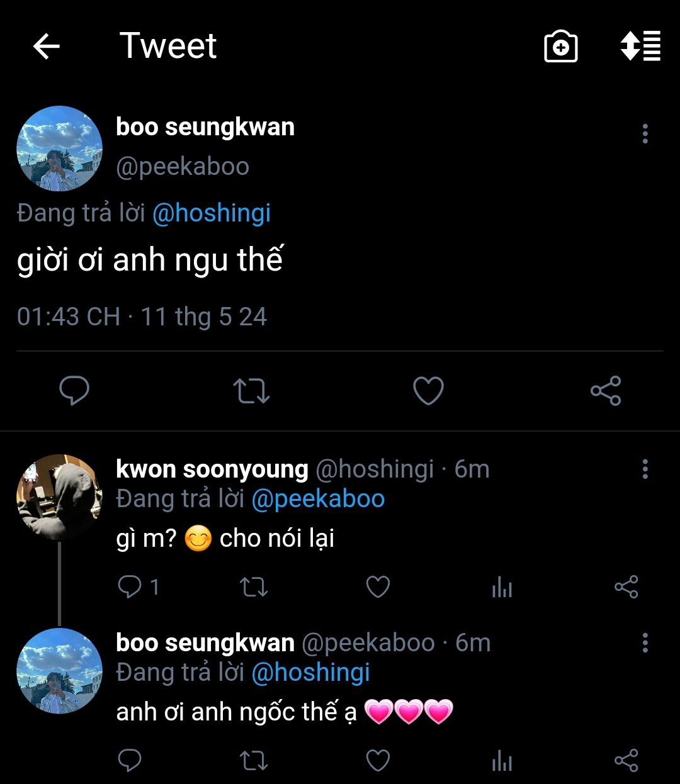The height and width of the screenshot is (784, 680).
Task: Reply to the bottom boo seungkwan tweet
Action: [x=130, y=761]
